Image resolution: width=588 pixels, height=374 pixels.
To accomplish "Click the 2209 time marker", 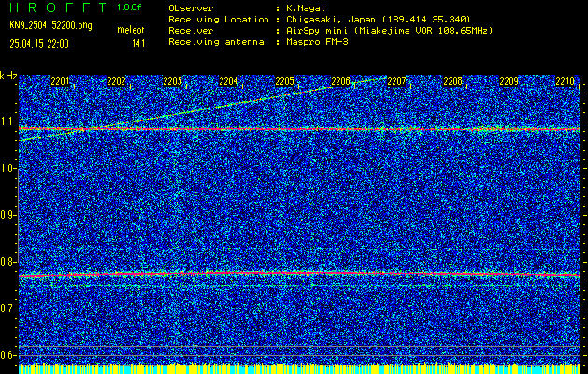I will click(x=509, y=81).
